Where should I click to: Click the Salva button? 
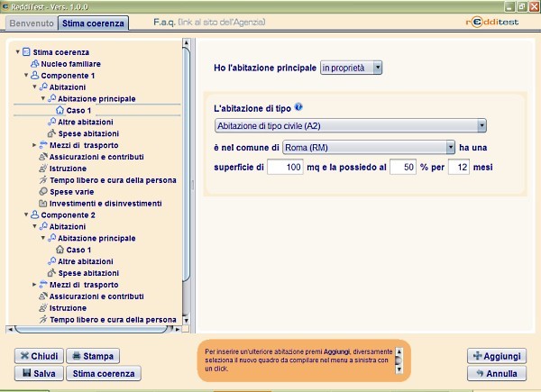pyautogui.click(x=39, y=373)
